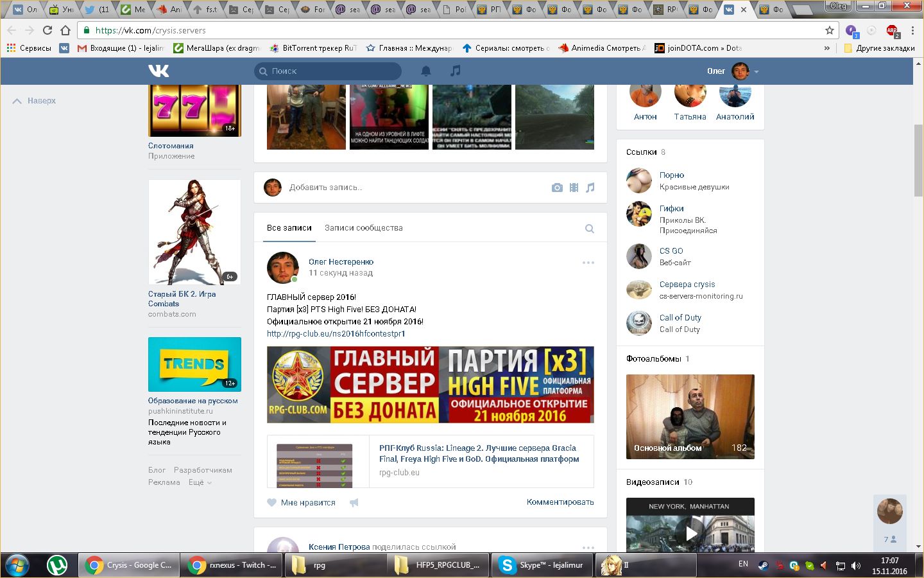Open the Call of Duty link

pyautogui.click(x=680, y=318)
